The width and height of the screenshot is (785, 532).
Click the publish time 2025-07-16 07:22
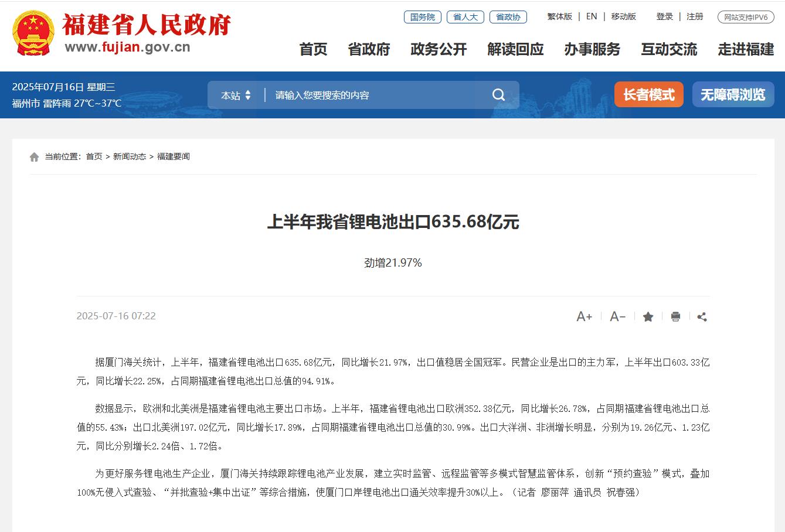point(116,316)
